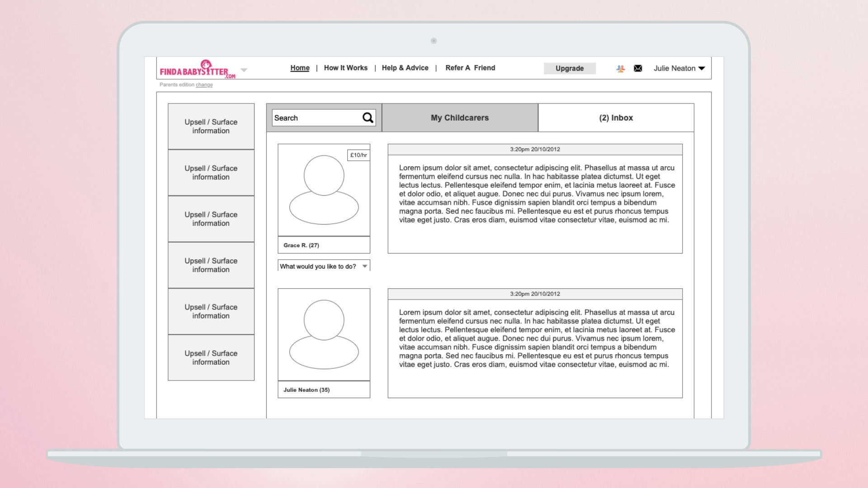Viewport: 868px width, 488px height.
Task: Click the Find a Babysitter logo
Action: (197, 69)
